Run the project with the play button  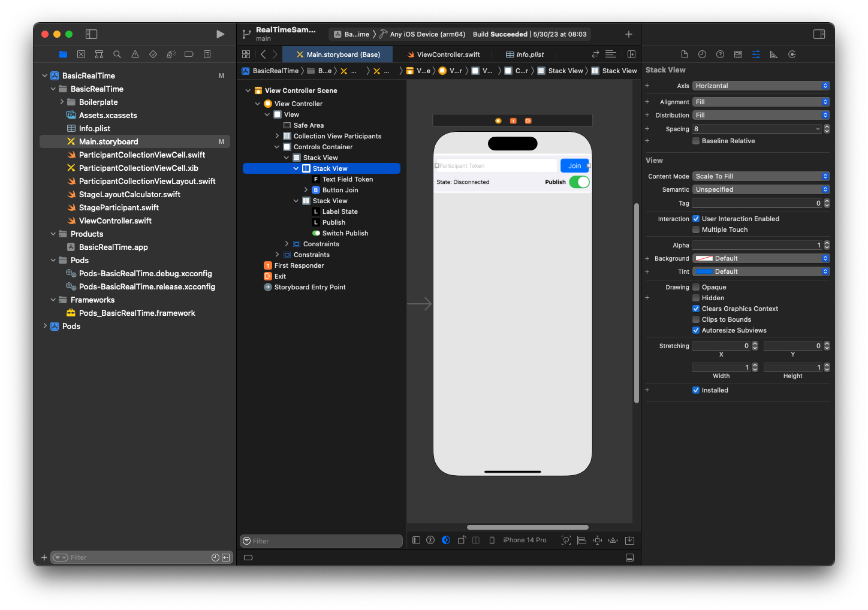pyautogui.click(x=220, y=34)
